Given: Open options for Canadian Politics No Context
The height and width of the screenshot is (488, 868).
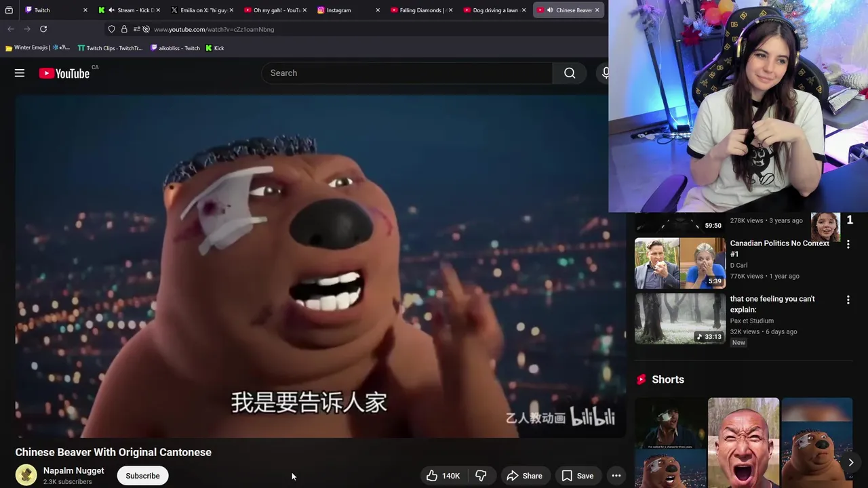Looking at the screenshot, I should (x=848, y=244).
